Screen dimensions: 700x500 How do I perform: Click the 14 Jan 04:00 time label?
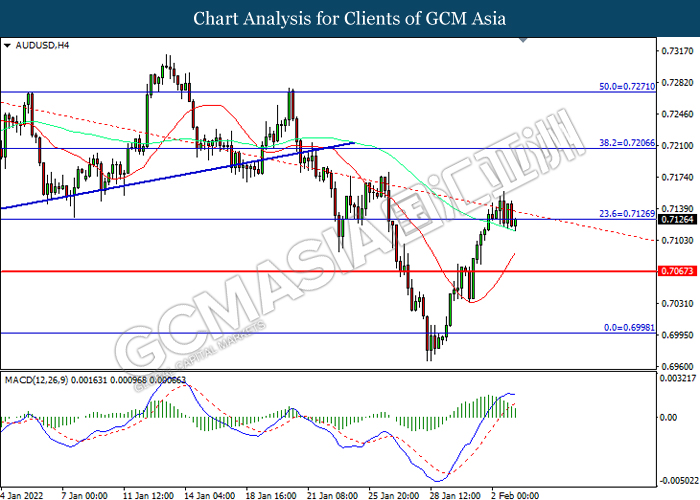209,496
